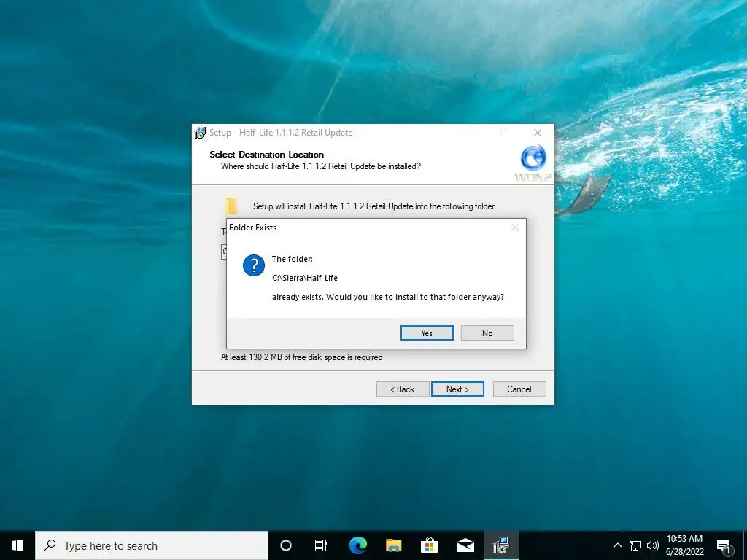Image resolution: width=747 pixels, height=560 pixels.
Task: Open the volume speaker tray icon
Action: [653, 545]
